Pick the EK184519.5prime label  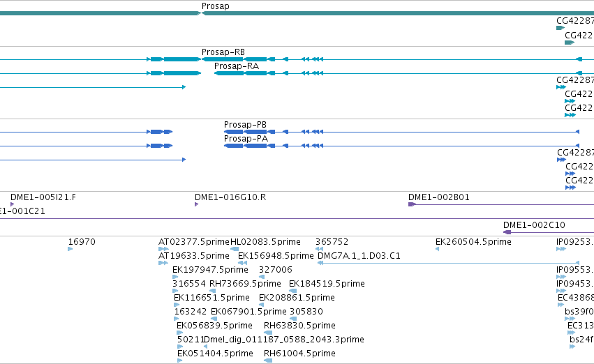327,283
